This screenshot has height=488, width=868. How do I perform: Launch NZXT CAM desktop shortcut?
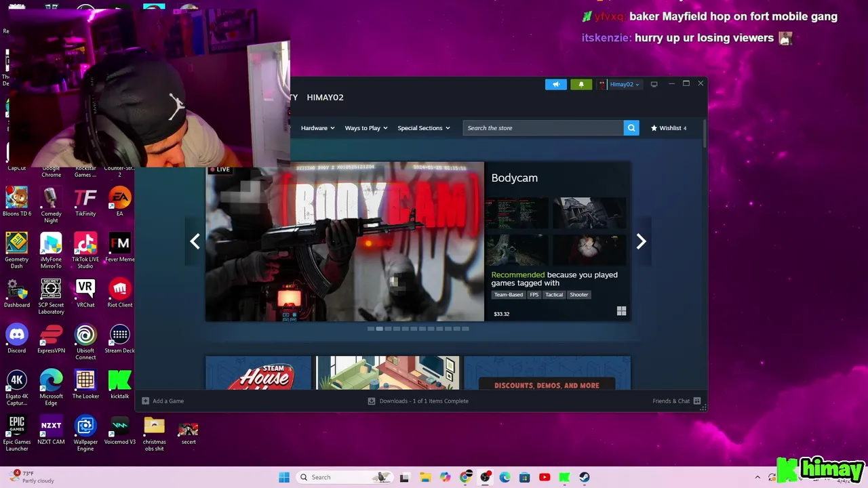point(51,430)
